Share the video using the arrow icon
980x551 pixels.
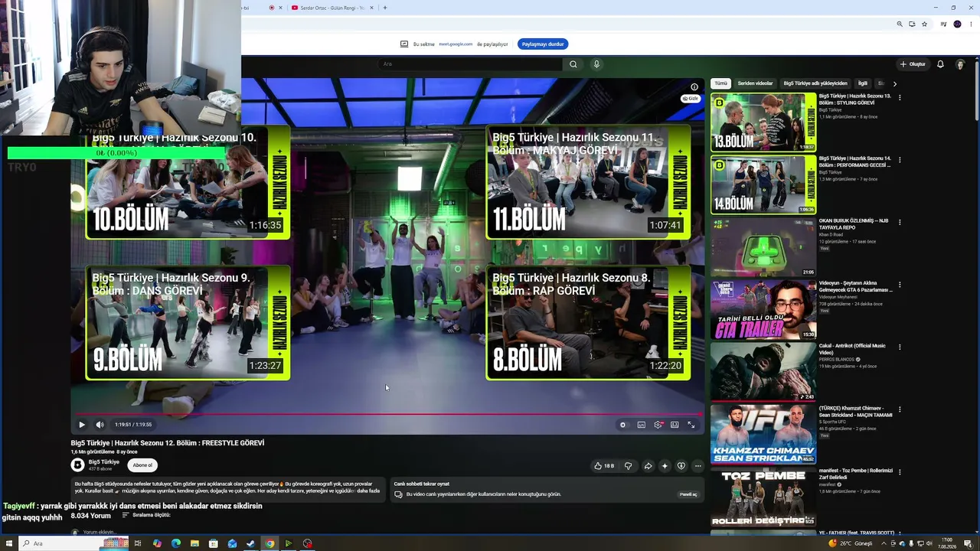(x=648, y=465)
